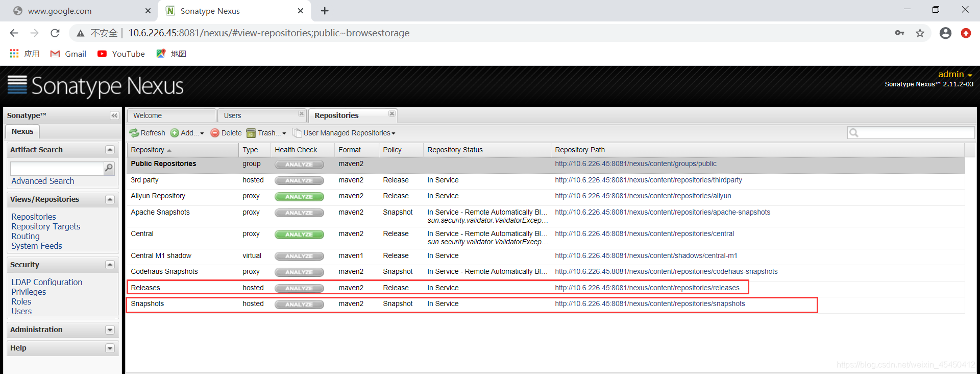Bookmark this page with star icon

click(920, 33)
